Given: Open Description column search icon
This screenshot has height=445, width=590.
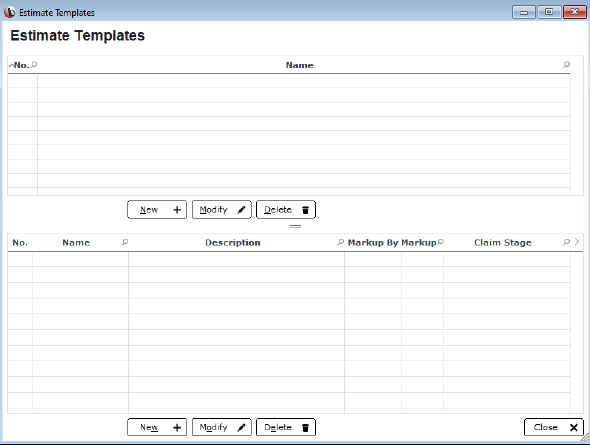Looking at the screenshot, I should point(341,242).
